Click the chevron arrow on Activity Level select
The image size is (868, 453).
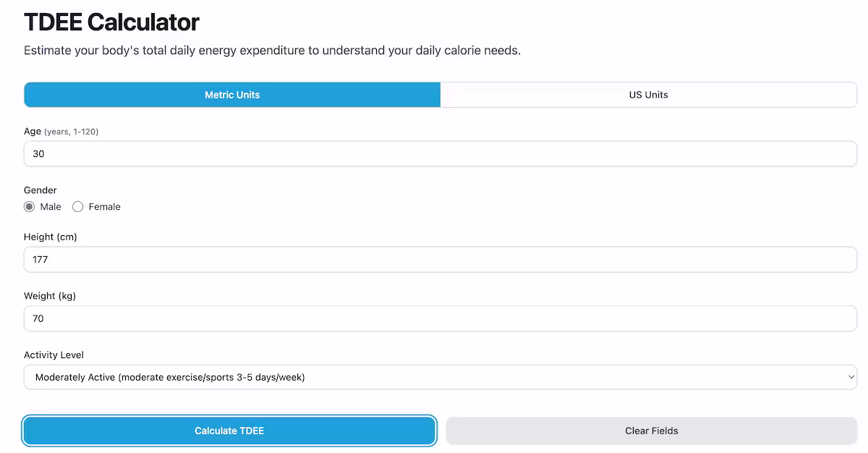tap(850, 377)
